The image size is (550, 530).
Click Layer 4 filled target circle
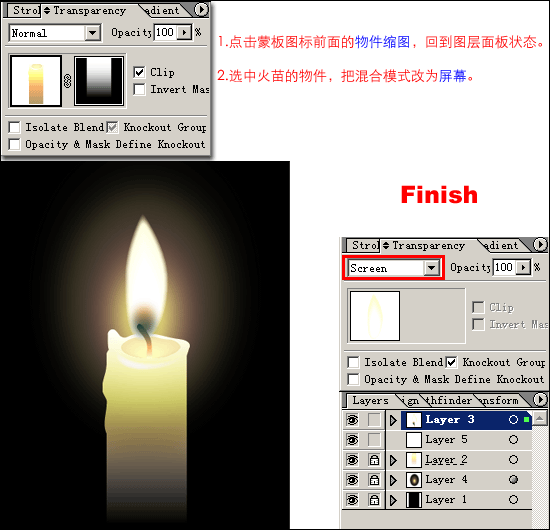click(x=513, y=479)
